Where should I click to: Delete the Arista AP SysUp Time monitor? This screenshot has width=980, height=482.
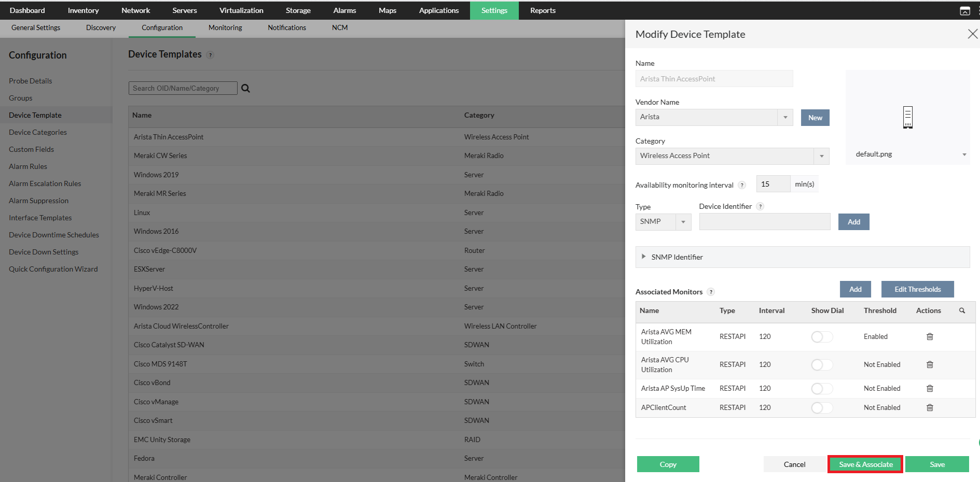[930, 388]
